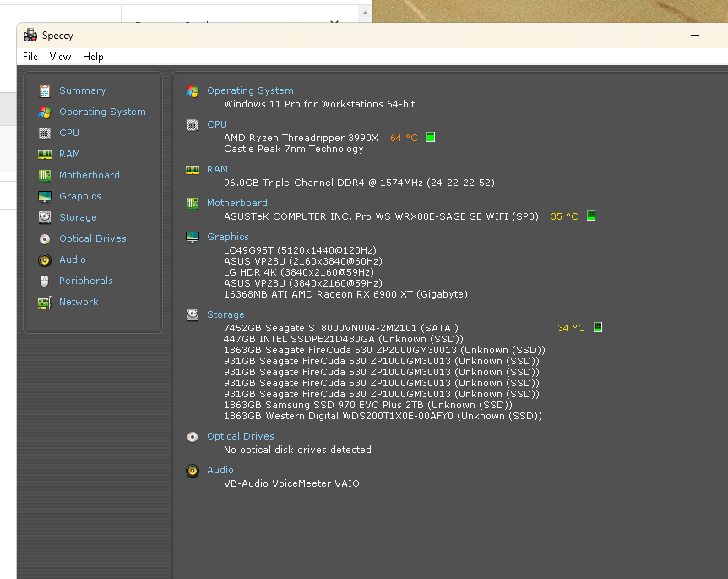Click the Operating System Windows flag sidebar icon
Viewport: 728px width, 579px height.
[x=45, y=112]
